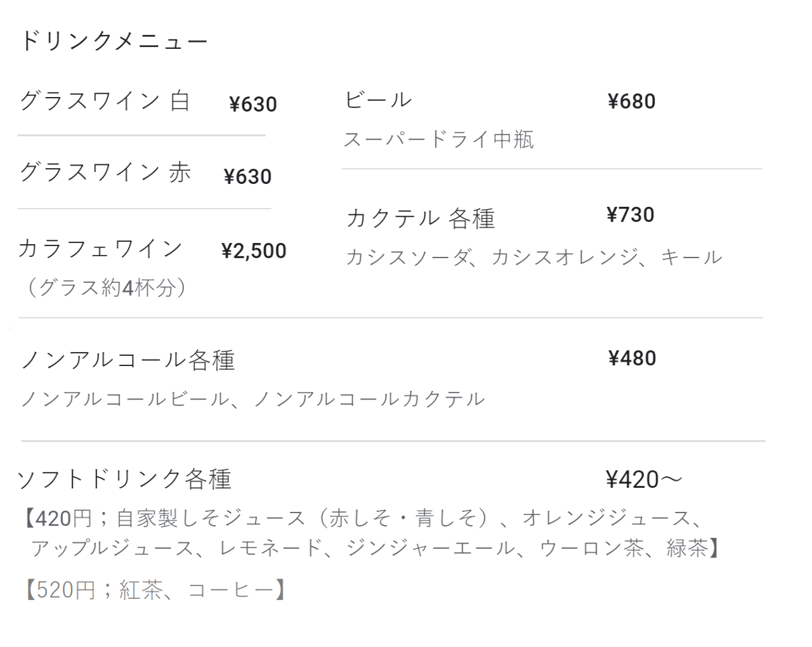Select the ビール menu item
Viewport: 812px width, 647px height.
tap(378, 100)
